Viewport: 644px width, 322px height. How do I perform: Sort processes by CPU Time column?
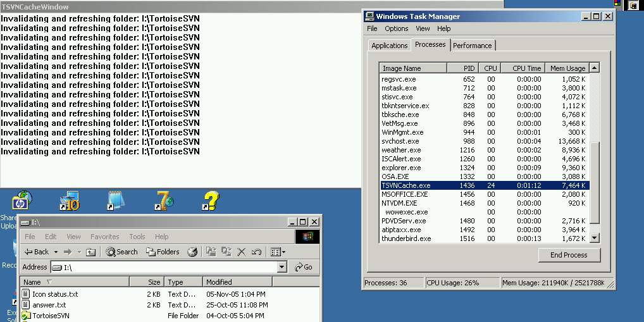[523, 68]
